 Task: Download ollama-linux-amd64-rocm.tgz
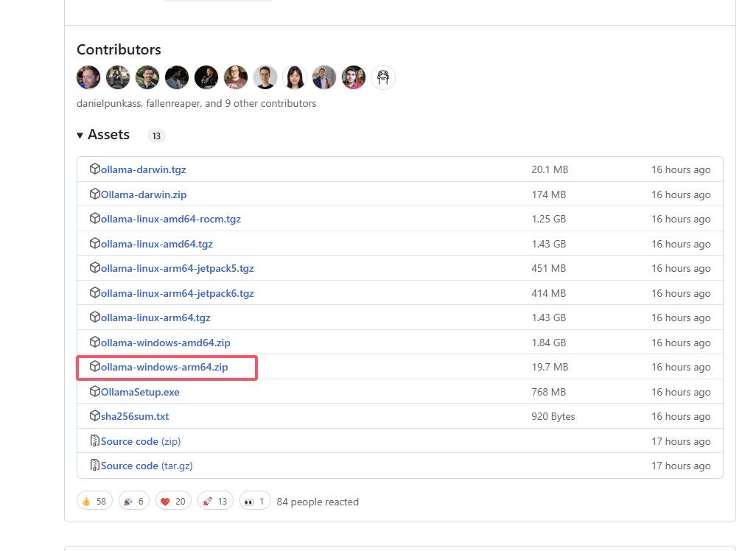click(171, 219)
